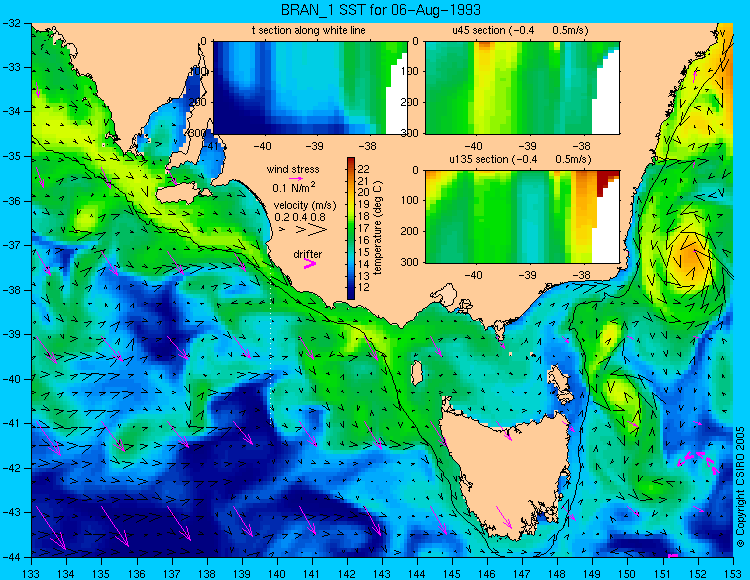Click the magenta drifter legend arrowhead
Image resolution: width=750 pixels, height=580 pixels.
click(310, 263)
